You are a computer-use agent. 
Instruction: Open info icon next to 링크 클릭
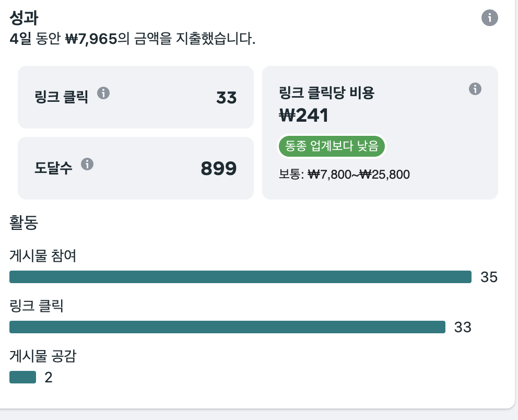tap(103, 93)
